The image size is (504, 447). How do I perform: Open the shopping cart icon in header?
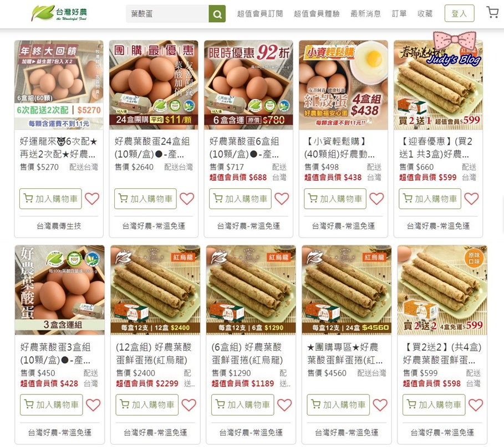[x=492, y=13]
